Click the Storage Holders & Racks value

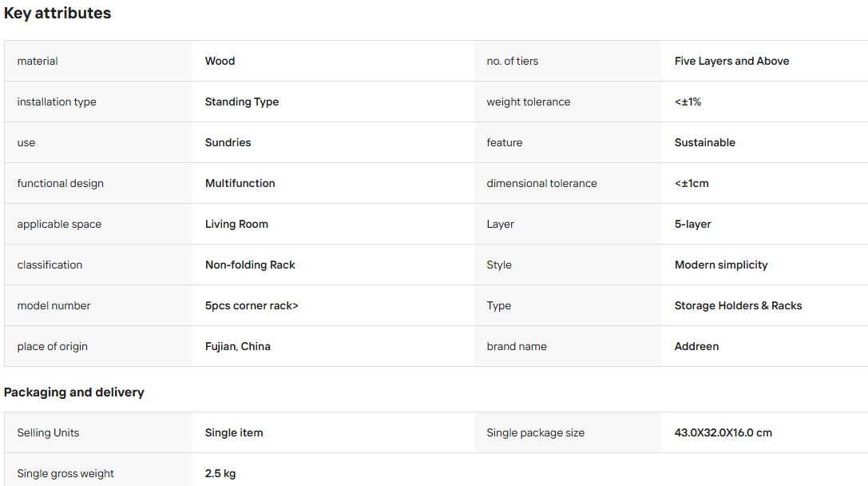click(x=738, y=306)
